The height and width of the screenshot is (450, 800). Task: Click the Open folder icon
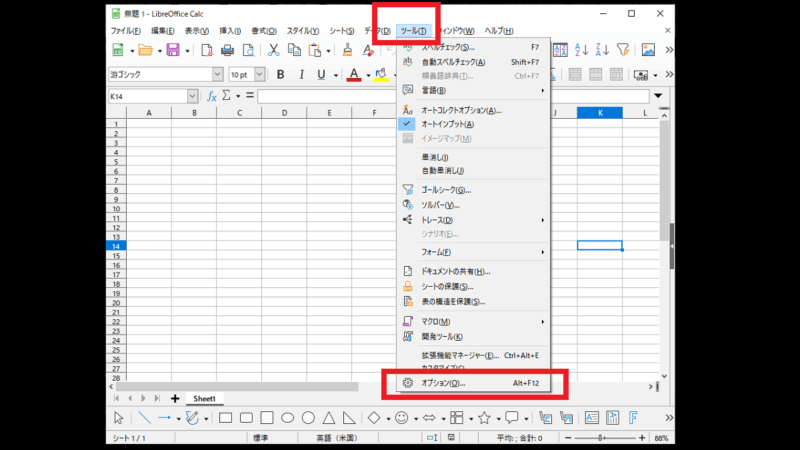(145, 50)
